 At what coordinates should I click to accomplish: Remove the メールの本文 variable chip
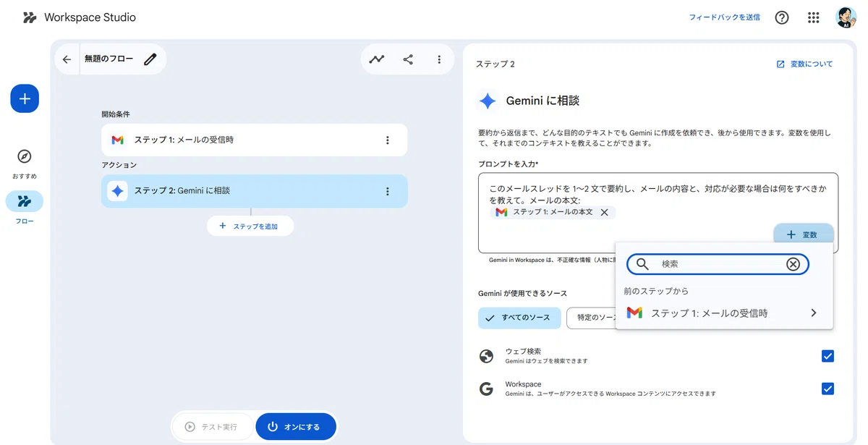click(x=605, y=213)
